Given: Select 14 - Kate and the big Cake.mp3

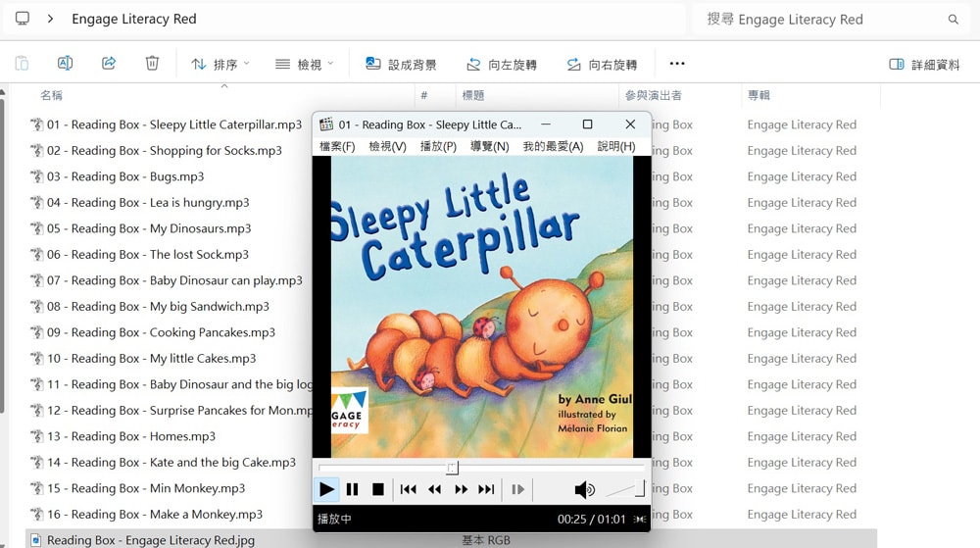Looking at the screenshot, I should (x=171, y=463).
